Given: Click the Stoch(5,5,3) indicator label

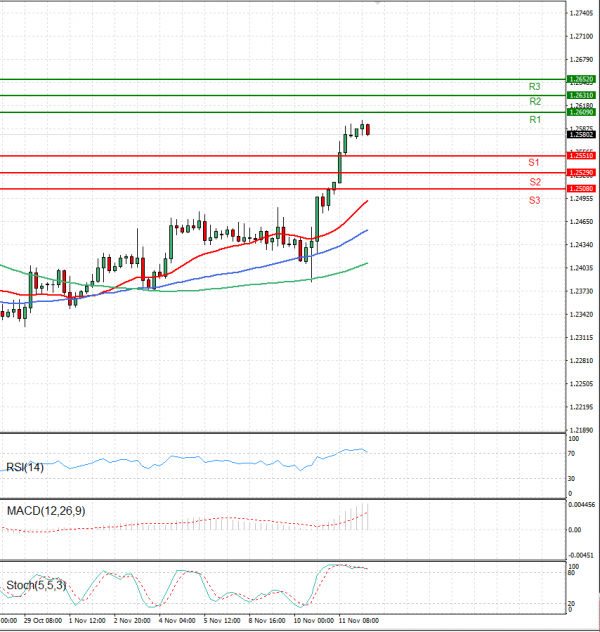Looking at the screenshot, I should point(36,585).
